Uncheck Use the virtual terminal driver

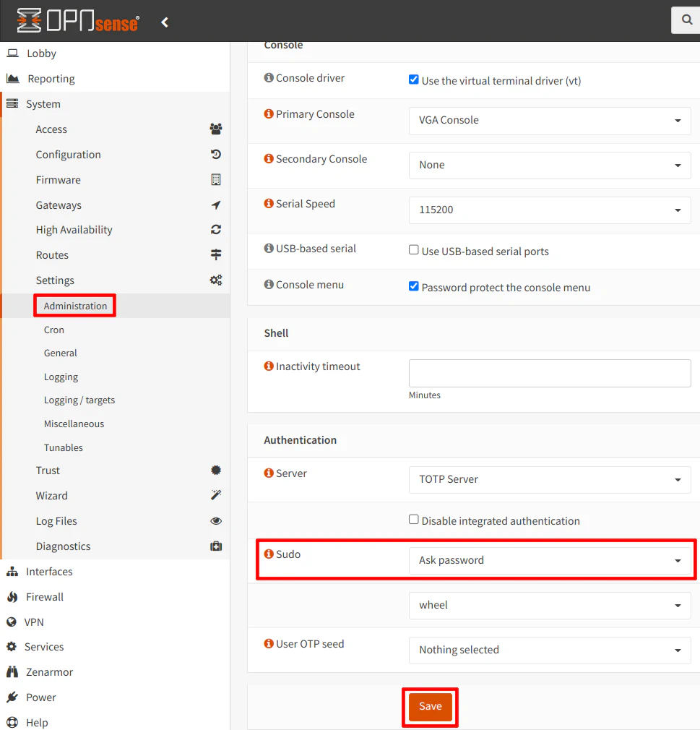pyautogui.click(x=413, y=80)
